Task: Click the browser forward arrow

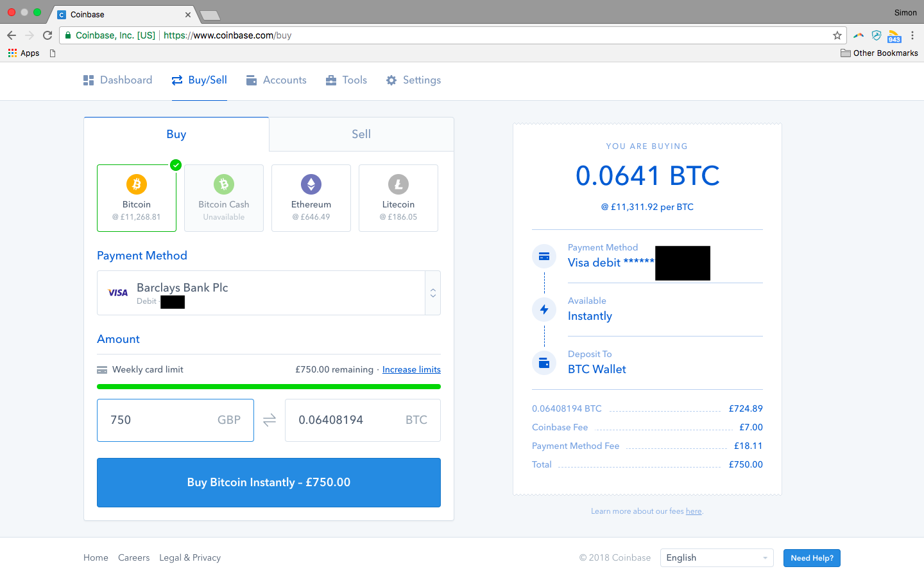Action: click(x=30, y=35)
